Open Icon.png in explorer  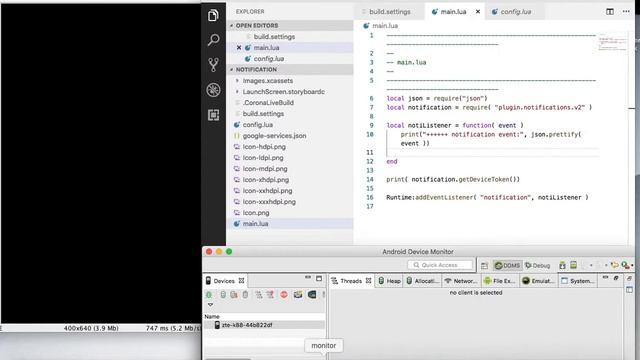291,213
